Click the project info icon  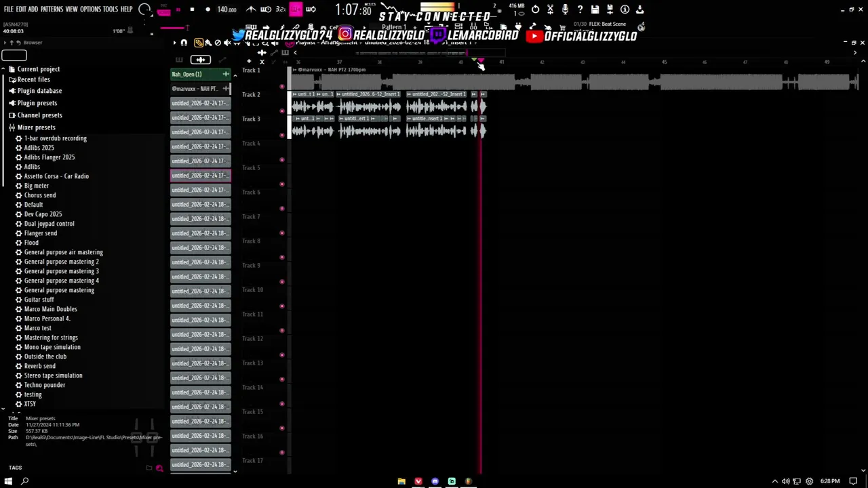(x=625, y=9)
